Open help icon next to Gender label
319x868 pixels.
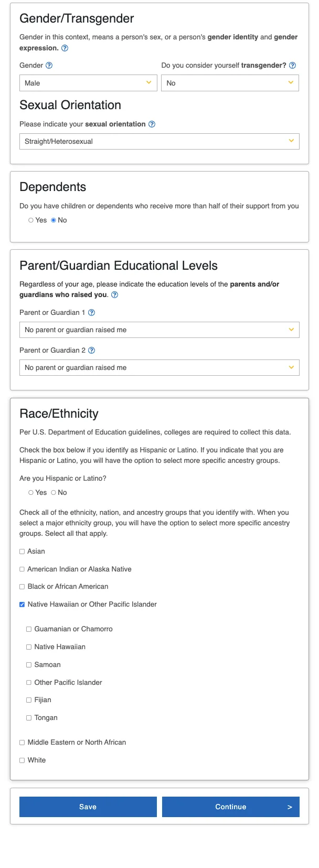49,66
